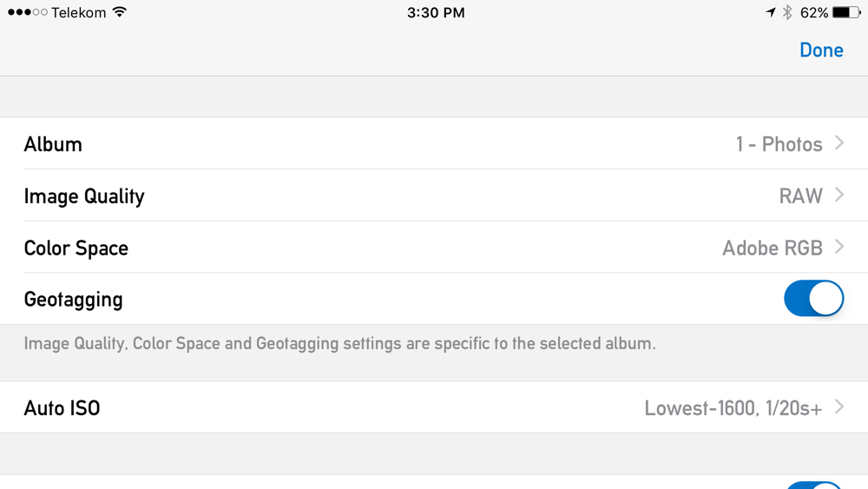Viewport: 868px width, 489px height.
Task: Open the Image Quality setting
Action: pyautogui.click(x=434, y=195)
